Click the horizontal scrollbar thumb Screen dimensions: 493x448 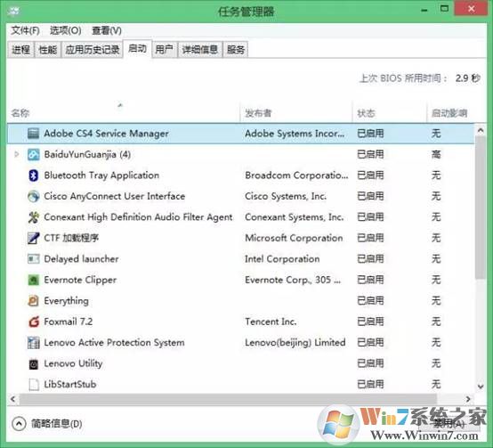[228, 399]
